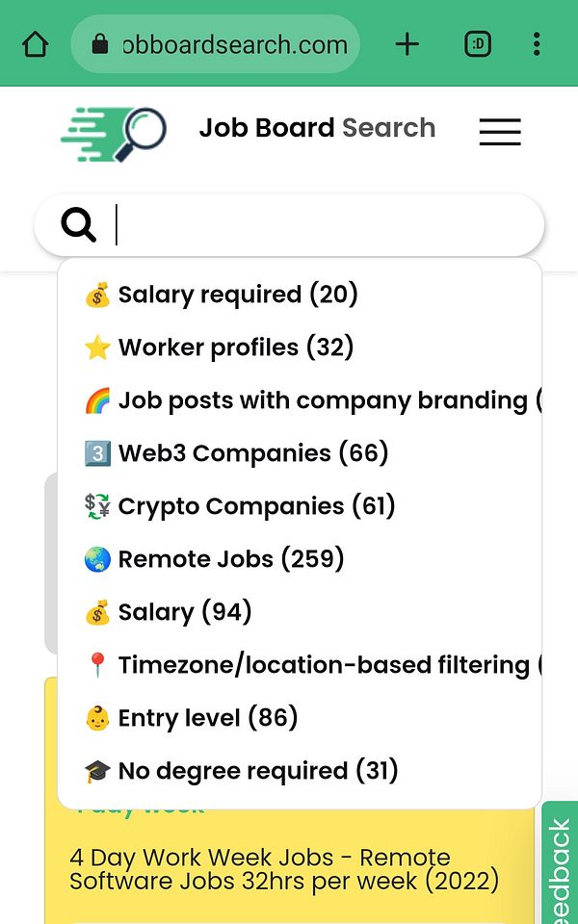Tap the Job Board Search logo icon

tap(114, 132)
